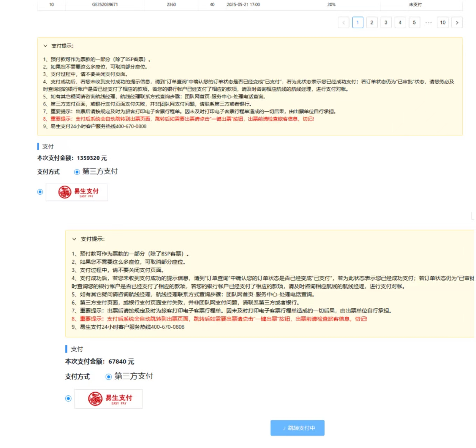Go to the previous page with the left arrow
This screenshot has width=476, height=448.
click(343, 22)
